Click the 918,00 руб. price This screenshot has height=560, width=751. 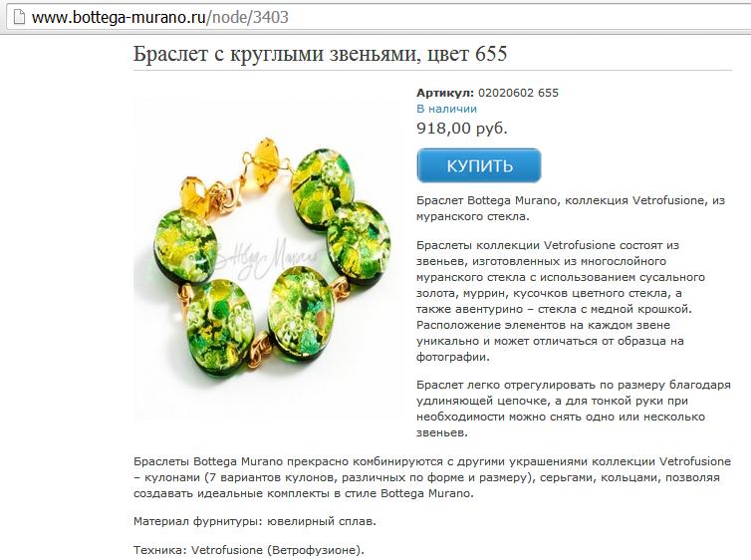(x=462, y=129)
